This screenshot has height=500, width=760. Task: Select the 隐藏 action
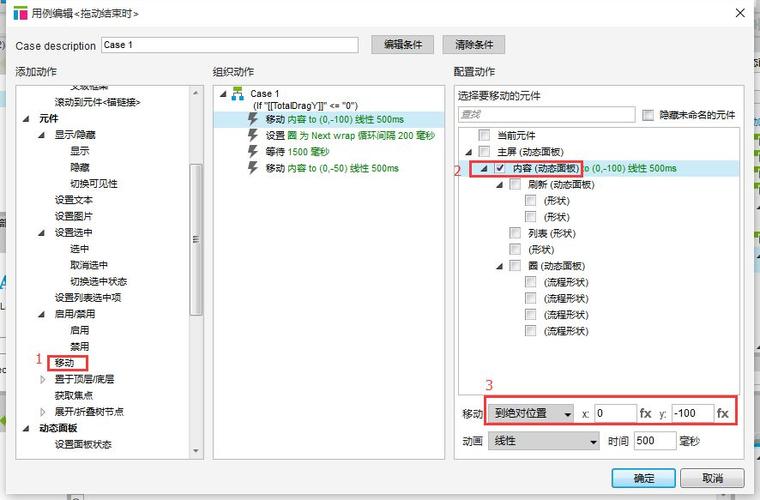click(x=79, y=167)
